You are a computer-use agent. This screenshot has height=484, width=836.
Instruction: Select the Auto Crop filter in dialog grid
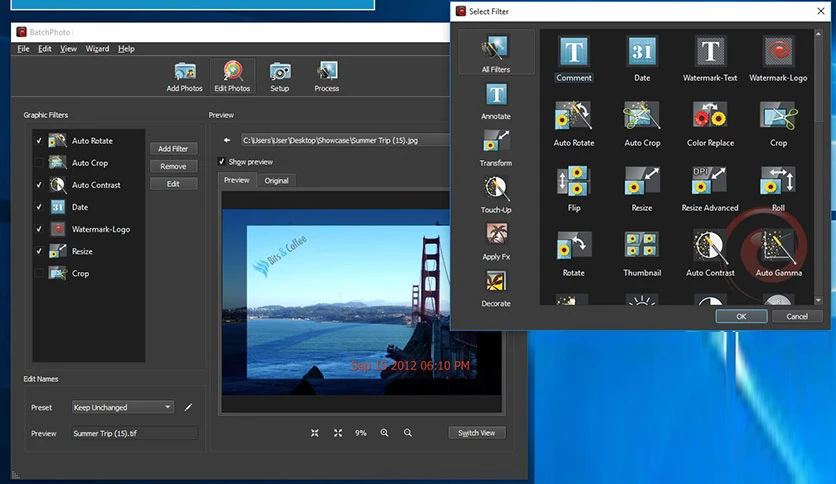click(642, 124)
